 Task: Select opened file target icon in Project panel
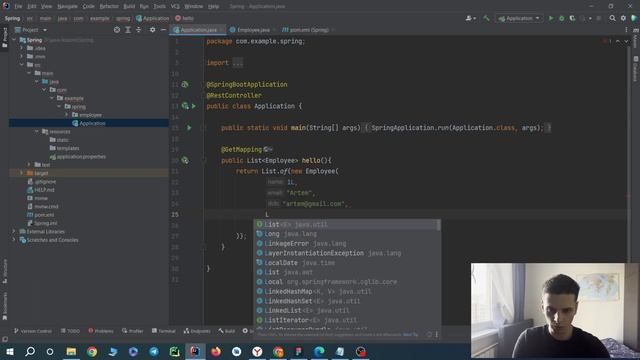117,30
